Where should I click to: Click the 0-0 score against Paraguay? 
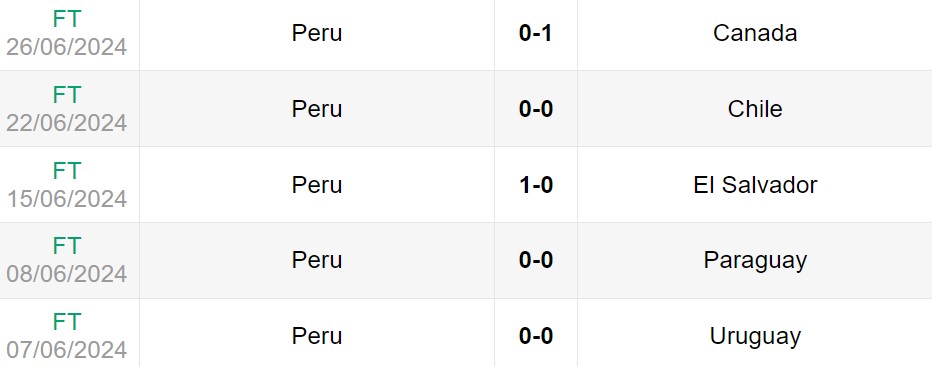[x=536, y=261]
